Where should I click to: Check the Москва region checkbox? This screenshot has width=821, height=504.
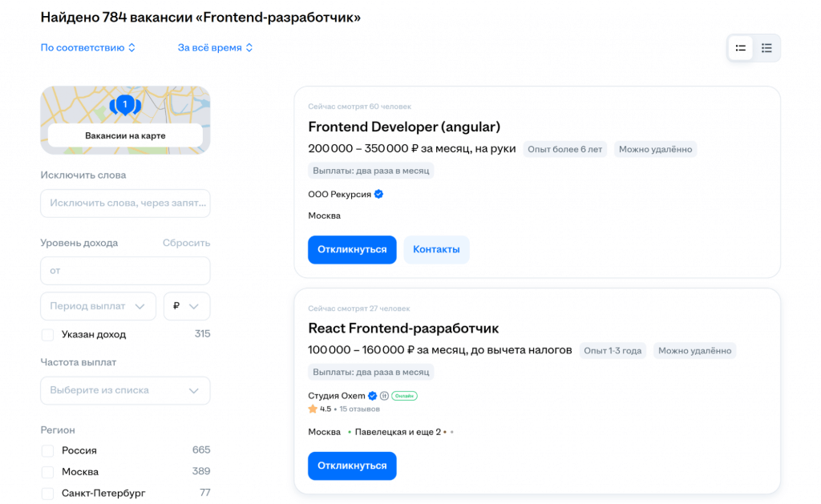47,472
